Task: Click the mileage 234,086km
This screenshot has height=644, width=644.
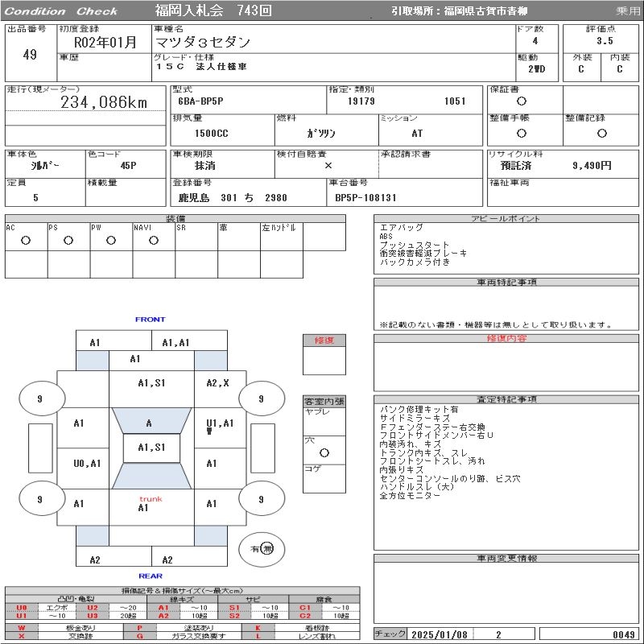Action: (x=104, y=102)
